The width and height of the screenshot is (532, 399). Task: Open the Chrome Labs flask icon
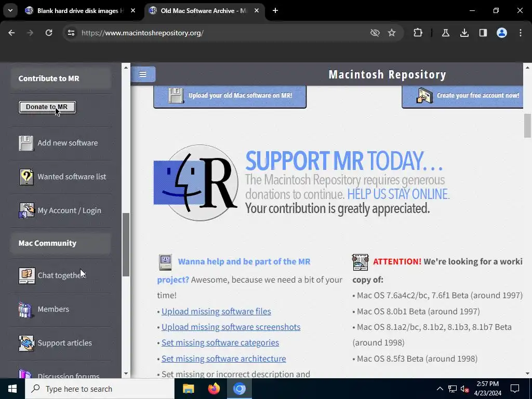pos(446,33)
